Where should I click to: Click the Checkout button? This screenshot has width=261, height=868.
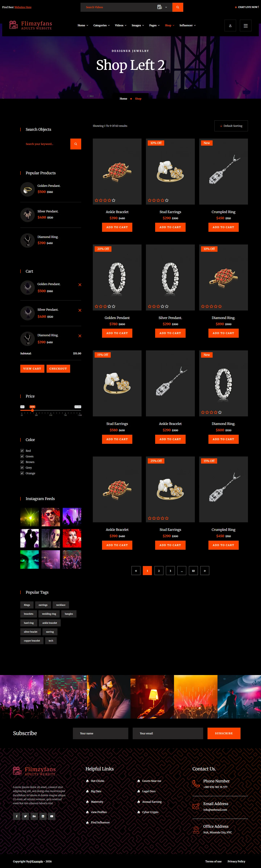coord(58,369)
